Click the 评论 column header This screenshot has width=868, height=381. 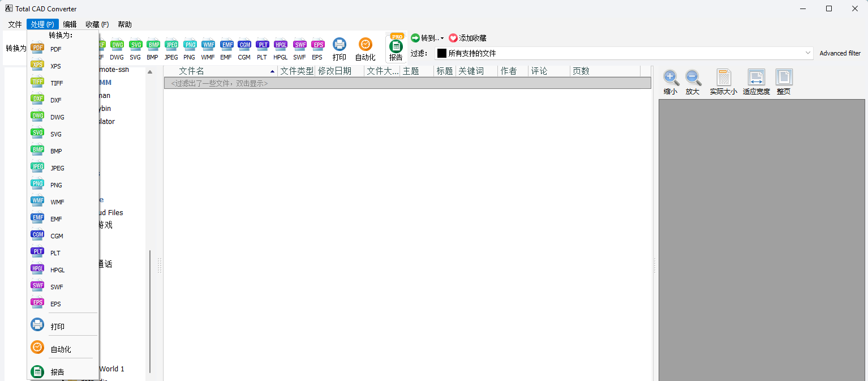(x=549, y=71)
